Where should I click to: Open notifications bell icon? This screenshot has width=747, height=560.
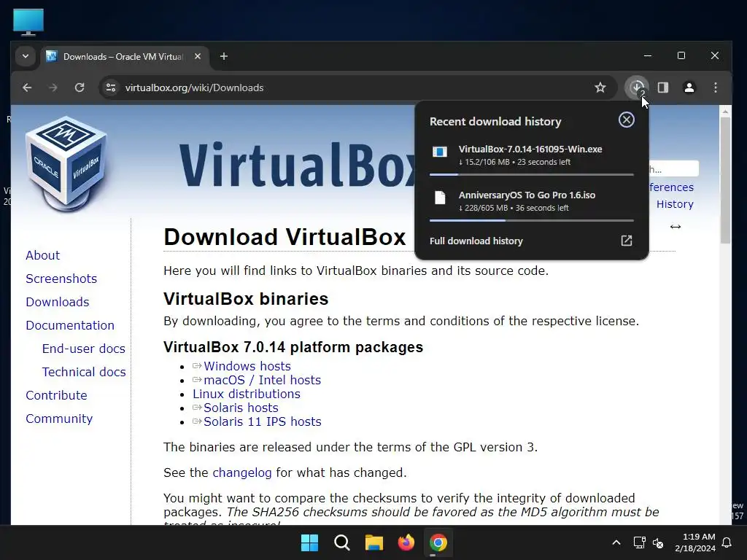pos(727,542)
